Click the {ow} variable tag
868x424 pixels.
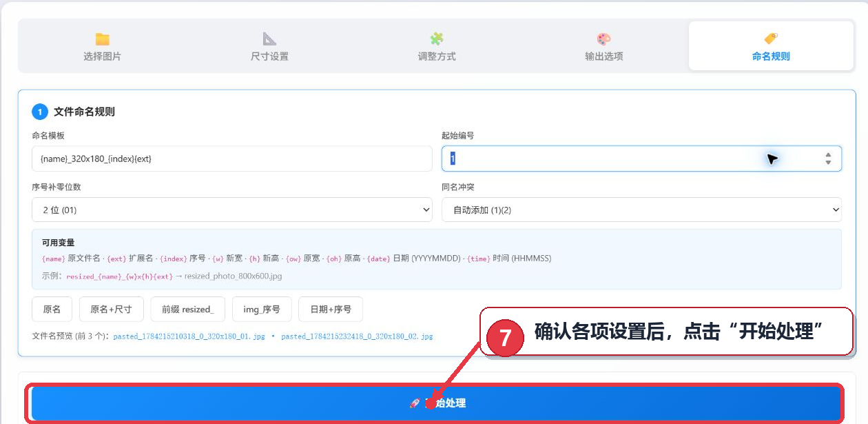tap(293, 259)
